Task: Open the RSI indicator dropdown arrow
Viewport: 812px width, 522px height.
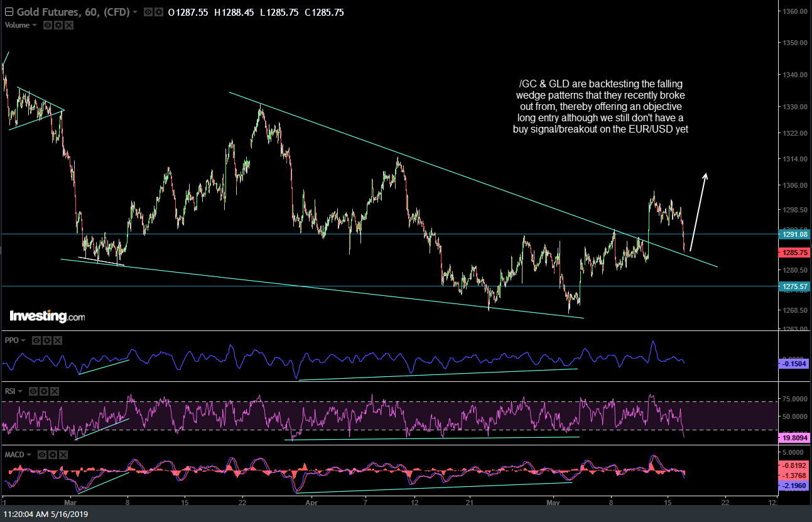Action: (x=20, y=391)
